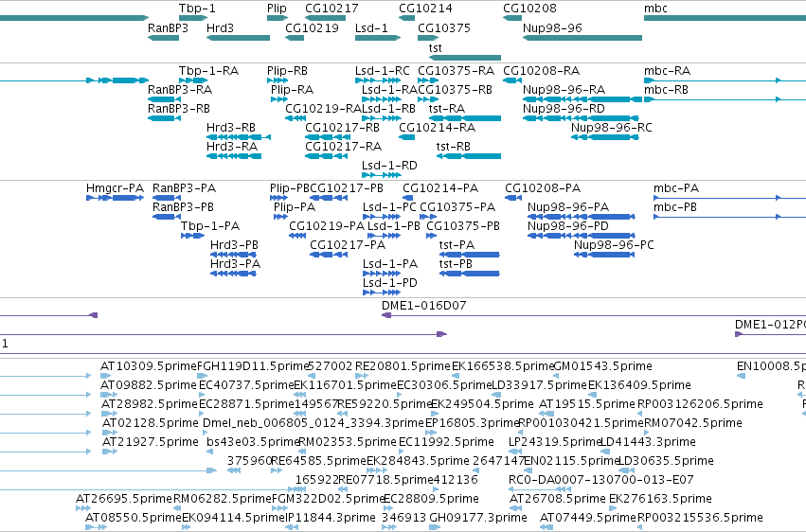Select the tst gene bar

(x=465, y=58)
